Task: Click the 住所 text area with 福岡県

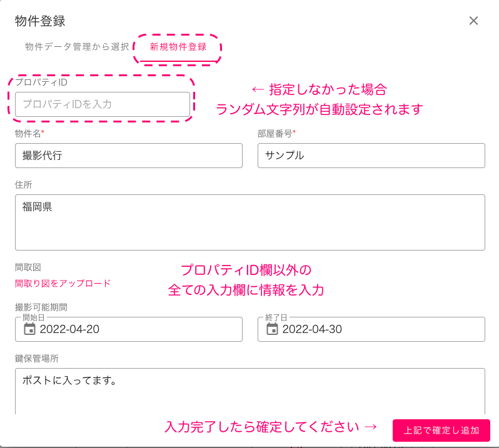Action: coord(250,222)
